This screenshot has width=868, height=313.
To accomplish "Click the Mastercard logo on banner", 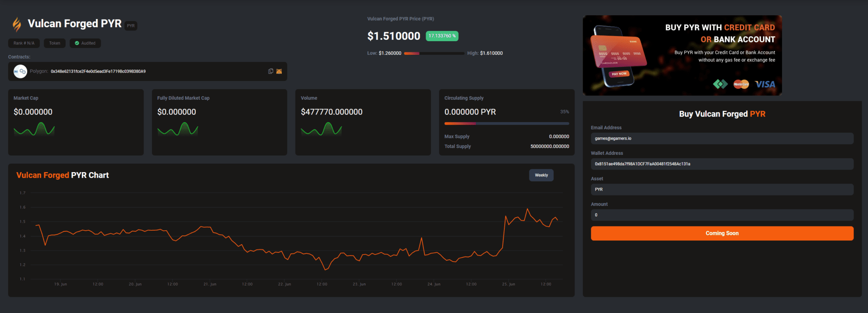I will [x=741, y=84].
